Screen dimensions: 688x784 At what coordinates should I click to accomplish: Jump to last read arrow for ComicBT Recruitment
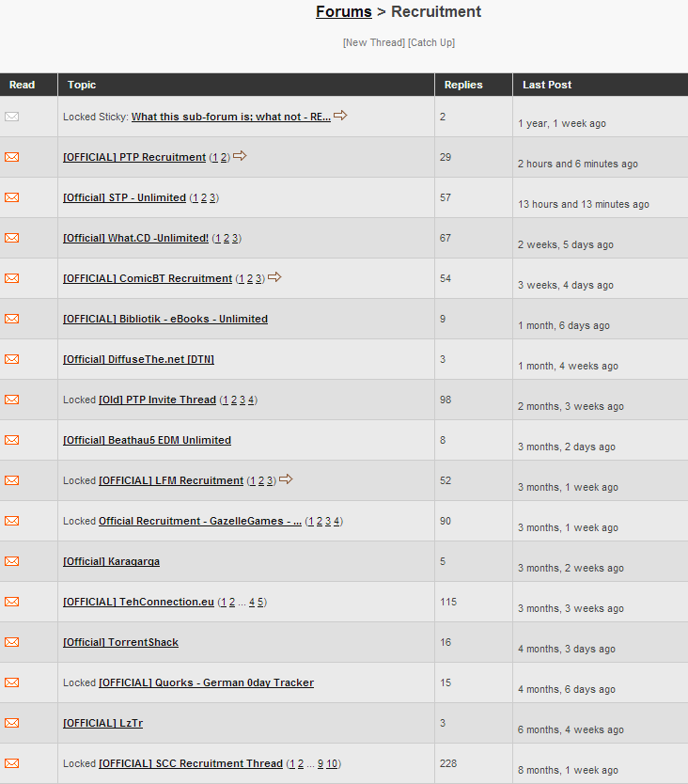coord(275,277)
